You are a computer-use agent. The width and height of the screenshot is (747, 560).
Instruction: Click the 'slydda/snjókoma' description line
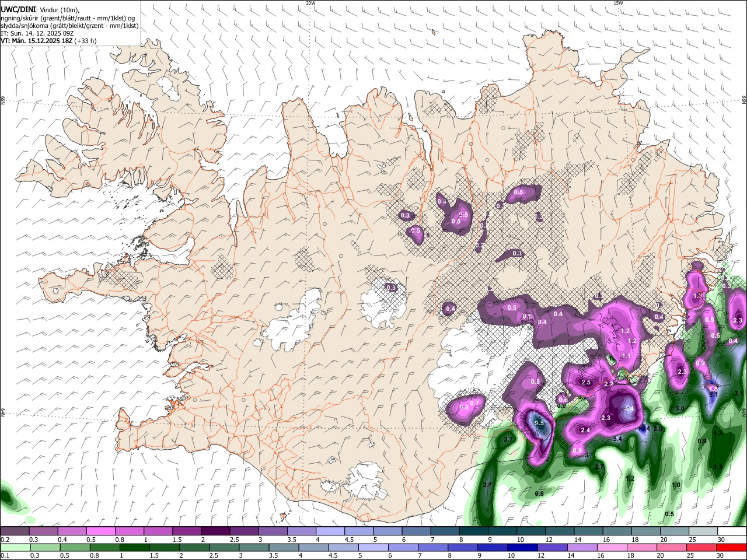click(x=69, y=26)
